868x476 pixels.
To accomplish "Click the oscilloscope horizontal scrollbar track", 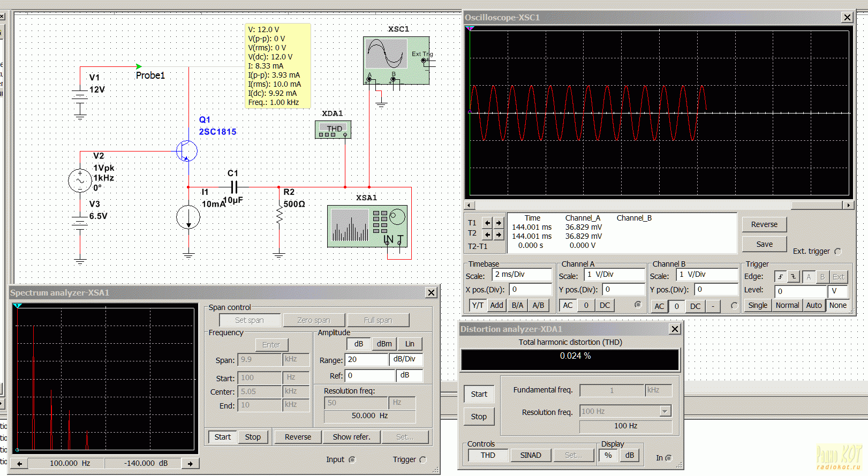I will pyautogui.click(x=632, y=206).
